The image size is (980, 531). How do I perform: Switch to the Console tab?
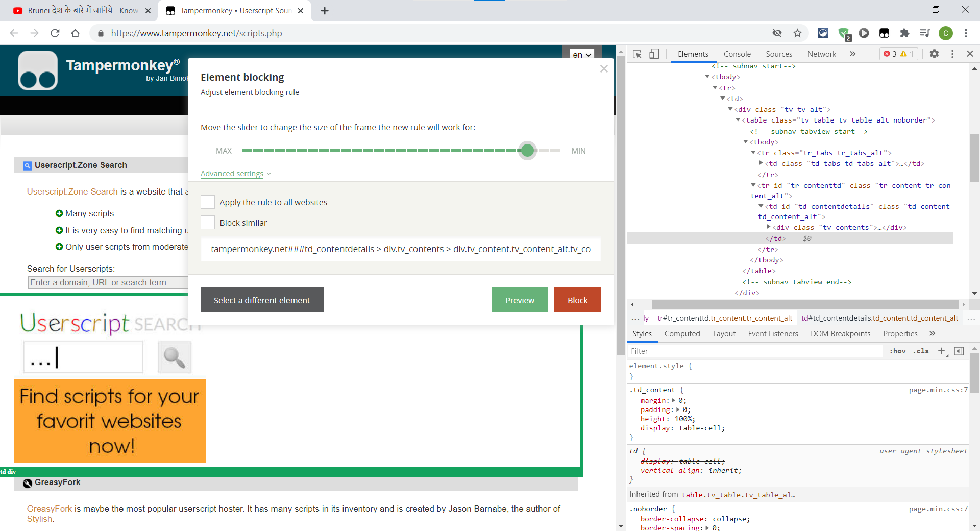point(737,54)
